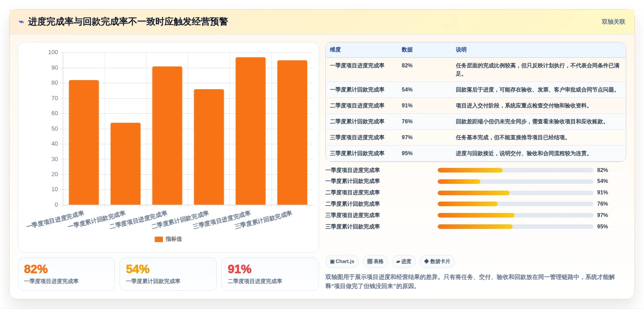Click the description starting 进度与回款接近
Viewport: 644px width, 309px height.
click(x=524, y=153)
